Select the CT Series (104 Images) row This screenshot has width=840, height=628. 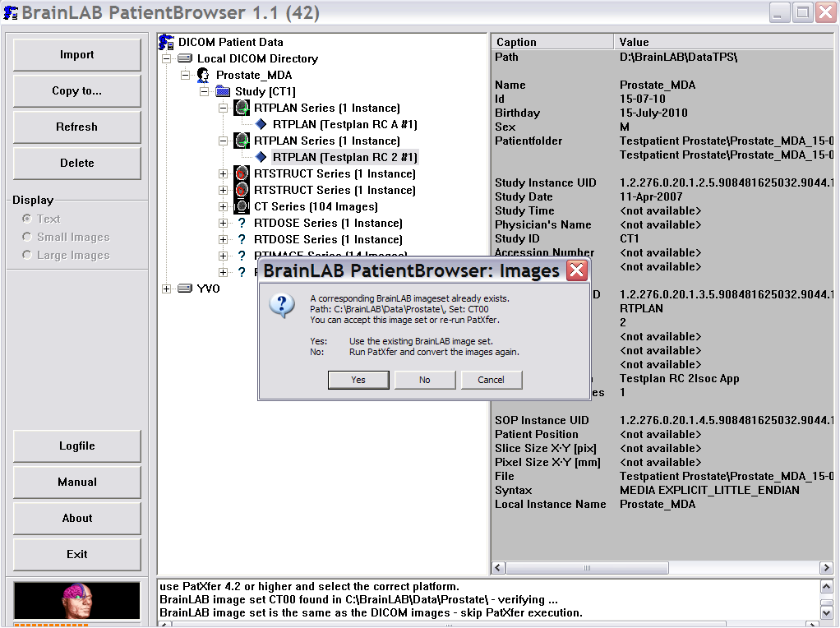pyautogui.click(x=316, y=206)
